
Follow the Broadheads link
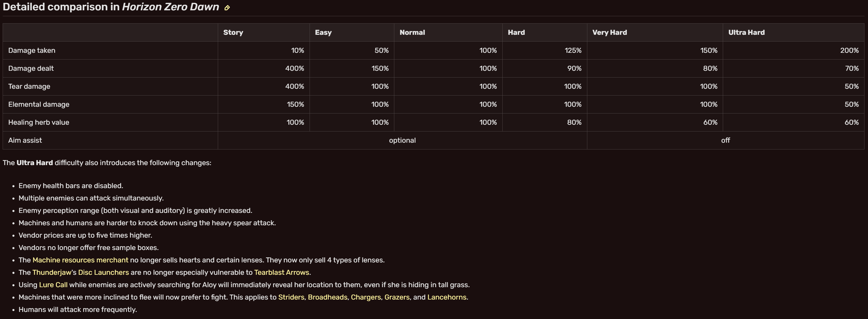tap(328, 297)
